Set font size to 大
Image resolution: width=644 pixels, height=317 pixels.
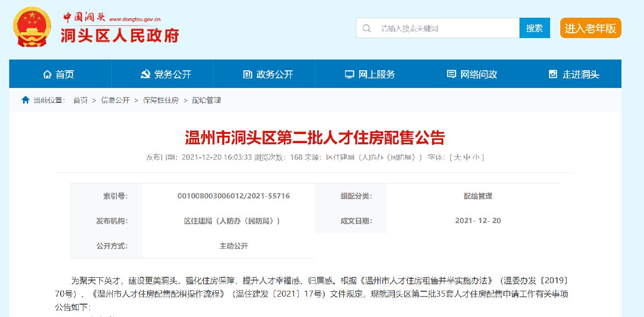click(457, 157)
